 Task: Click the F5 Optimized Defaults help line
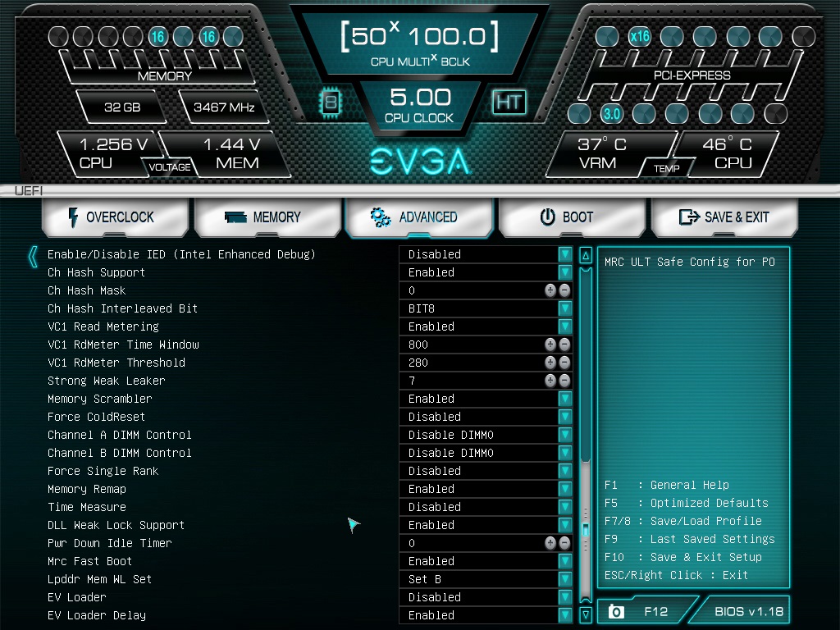[x=687, y=503]
